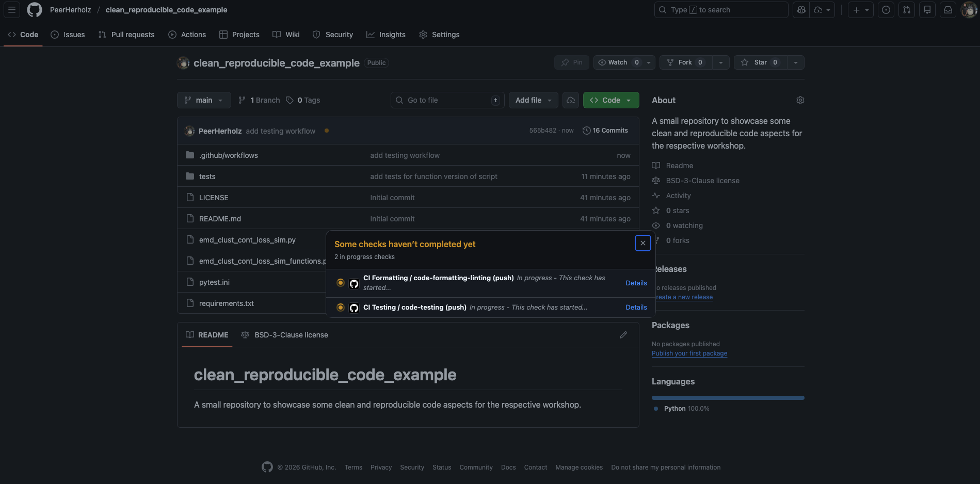
Task: Open the .github/workflows folder
Action: click(x=229, y=155)
